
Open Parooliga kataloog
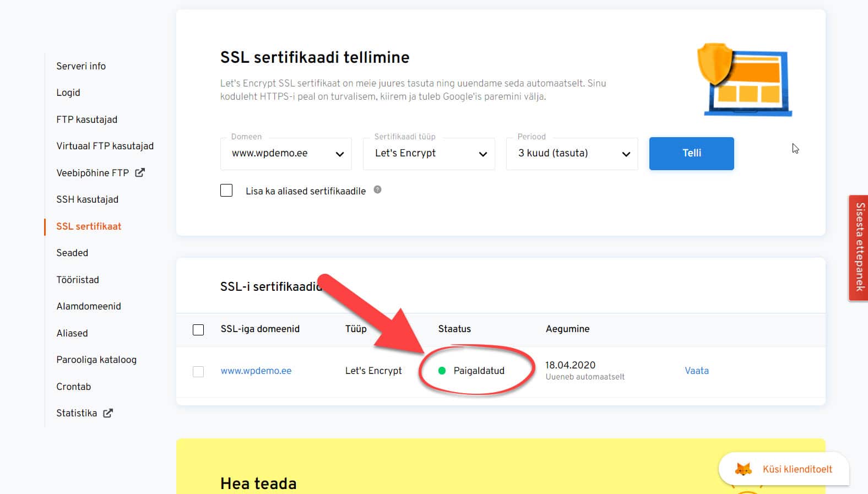(x=96, y=360)
